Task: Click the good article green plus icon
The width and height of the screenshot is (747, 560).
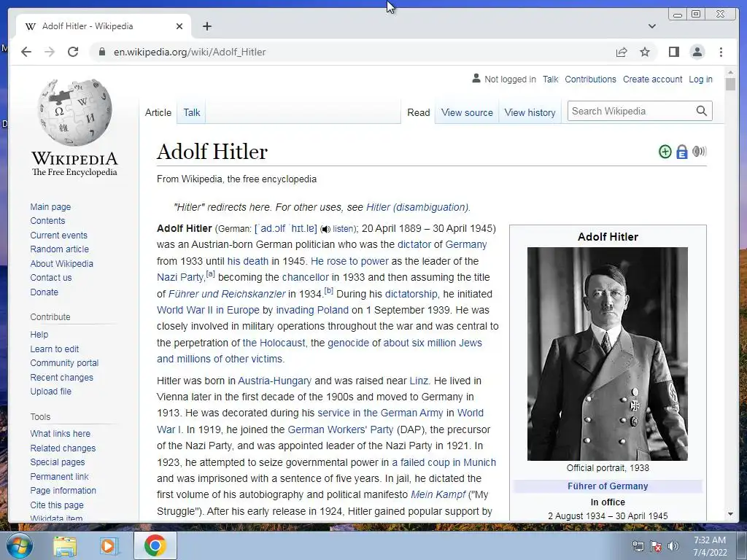Action: pos(665,152)
